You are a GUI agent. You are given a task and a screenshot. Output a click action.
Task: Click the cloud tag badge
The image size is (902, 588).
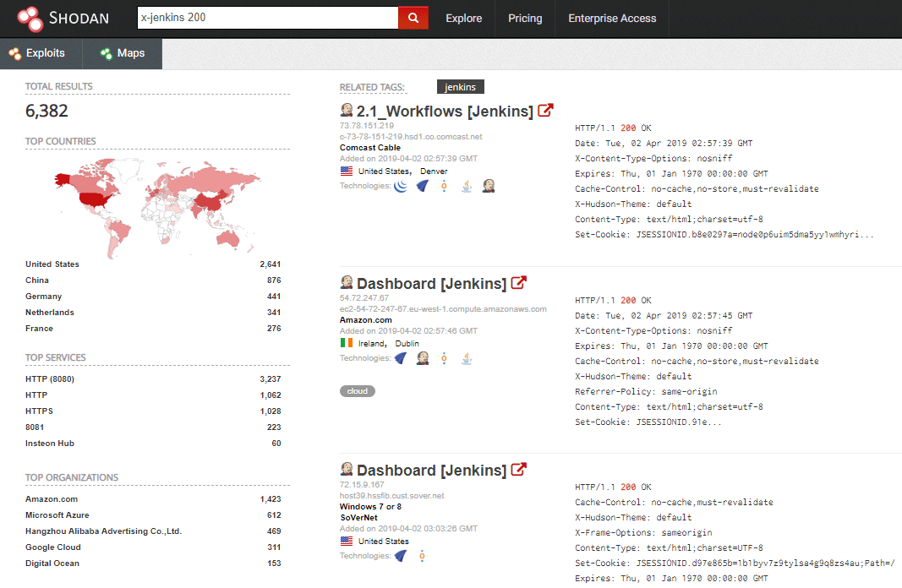coord(358,391)
